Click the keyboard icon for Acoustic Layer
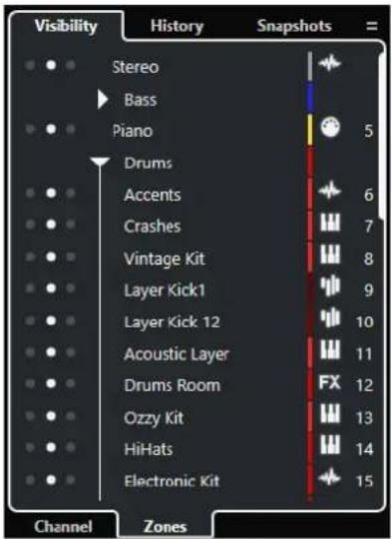 click(330, 350)
